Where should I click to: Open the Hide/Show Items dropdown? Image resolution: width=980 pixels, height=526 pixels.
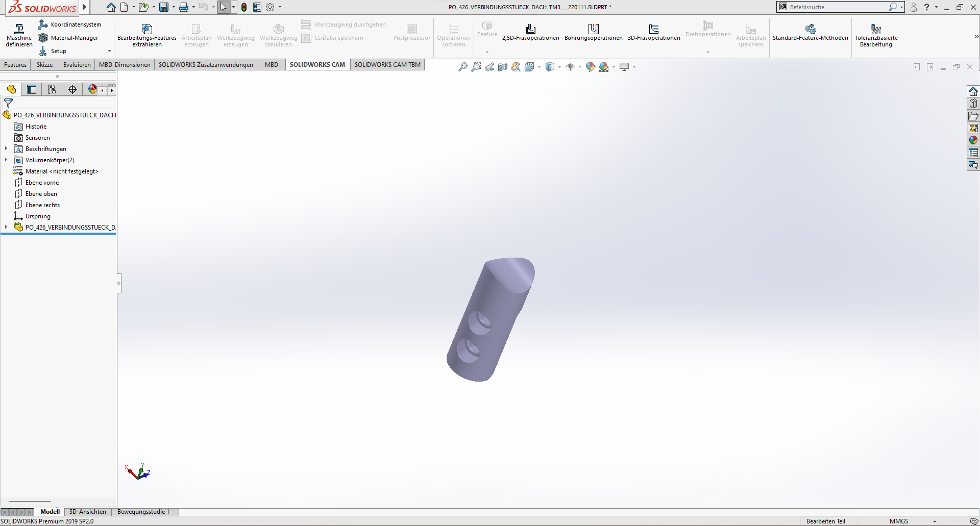point(580,67)
